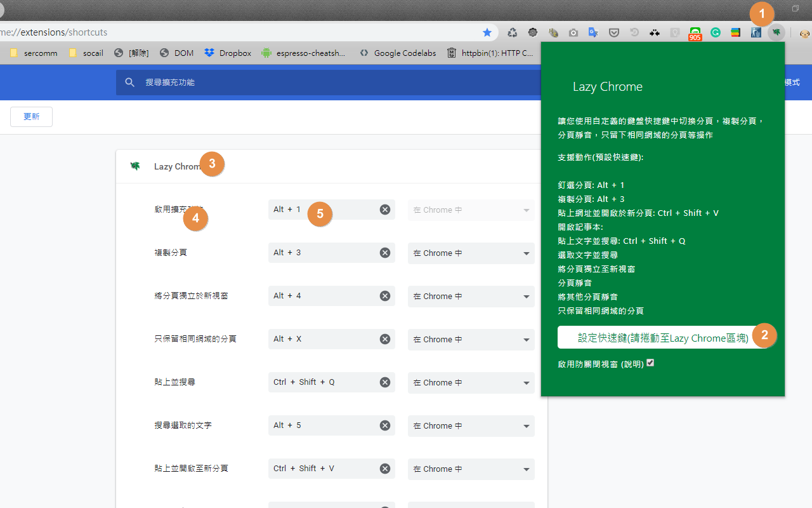Click the dark flower-gear extension icon
The width and height of the screenshot is (812, 508).
click(x=533, y=32)
